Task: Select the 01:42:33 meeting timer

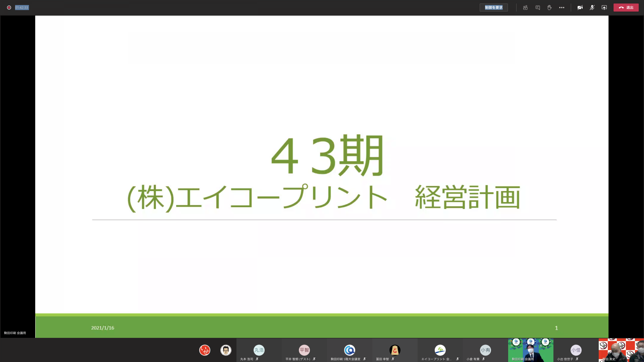Action: 22,7
